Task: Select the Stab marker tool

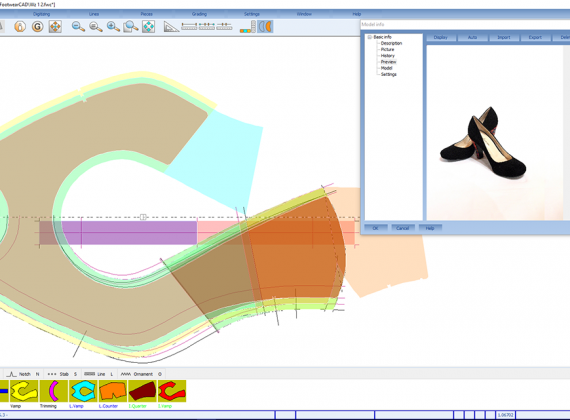Action: pos(62,374)
